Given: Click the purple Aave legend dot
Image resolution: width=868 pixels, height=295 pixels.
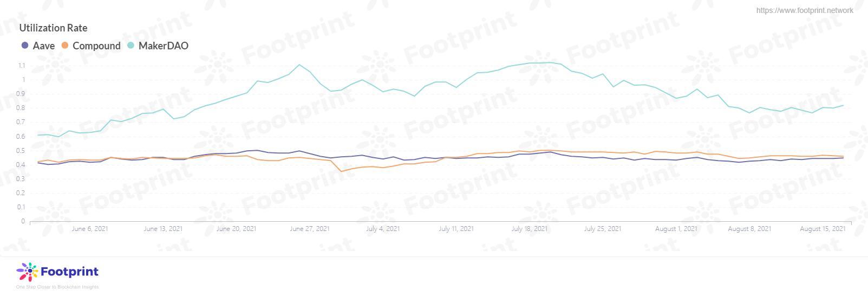Looking at the screenshot, I should tap(25, 46).
